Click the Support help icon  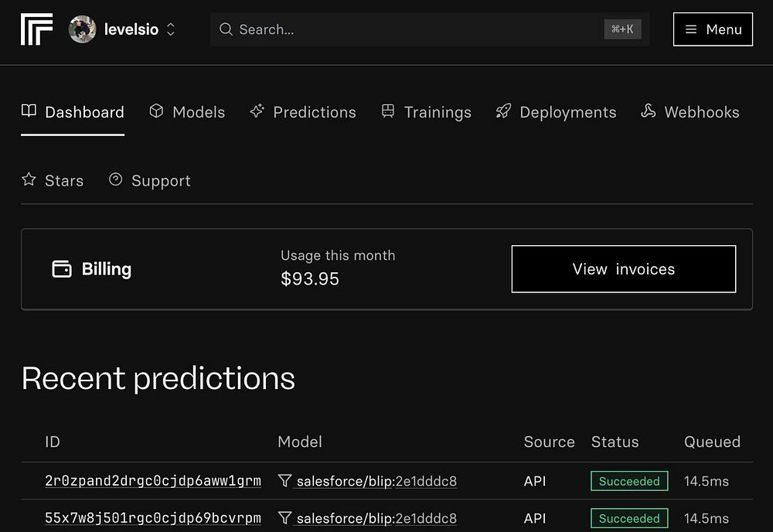point(115,179)
